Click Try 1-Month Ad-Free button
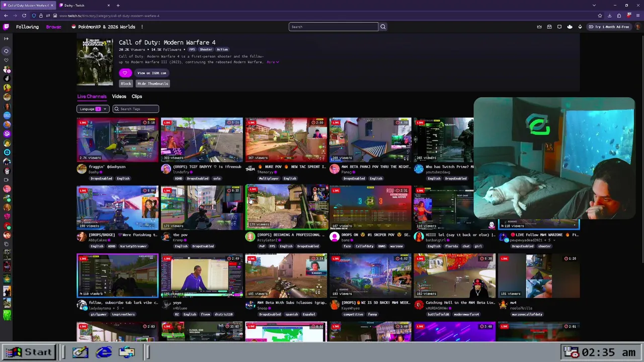The height and width of the screenshot is (362, 644). 609,27
